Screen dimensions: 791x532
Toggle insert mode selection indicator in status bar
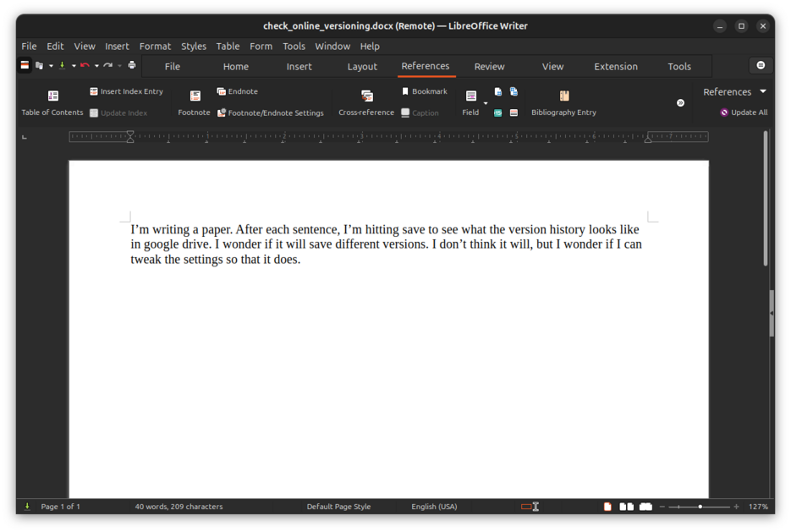point(530,507)
